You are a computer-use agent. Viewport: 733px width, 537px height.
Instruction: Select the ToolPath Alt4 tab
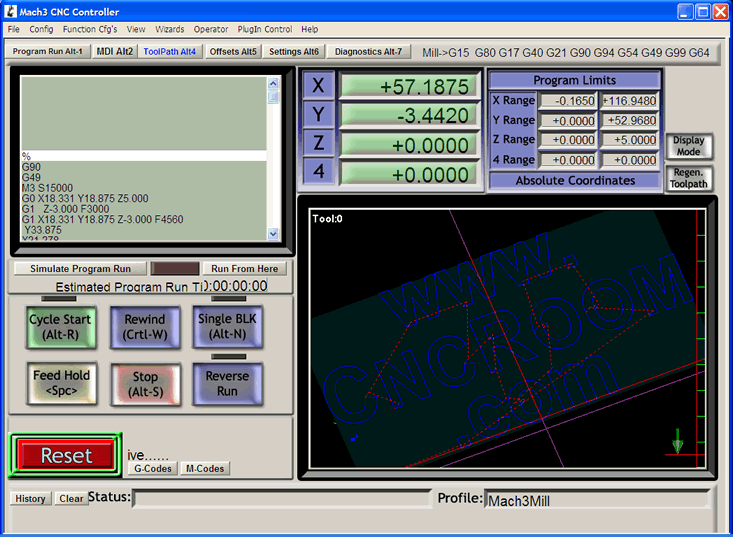pos(170,51)
